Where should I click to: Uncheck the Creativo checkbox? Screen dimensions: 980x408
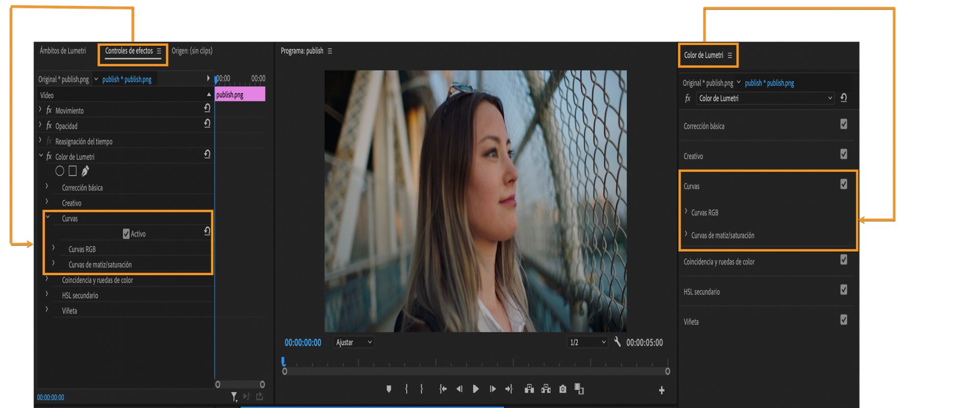[x=844, y=154]
